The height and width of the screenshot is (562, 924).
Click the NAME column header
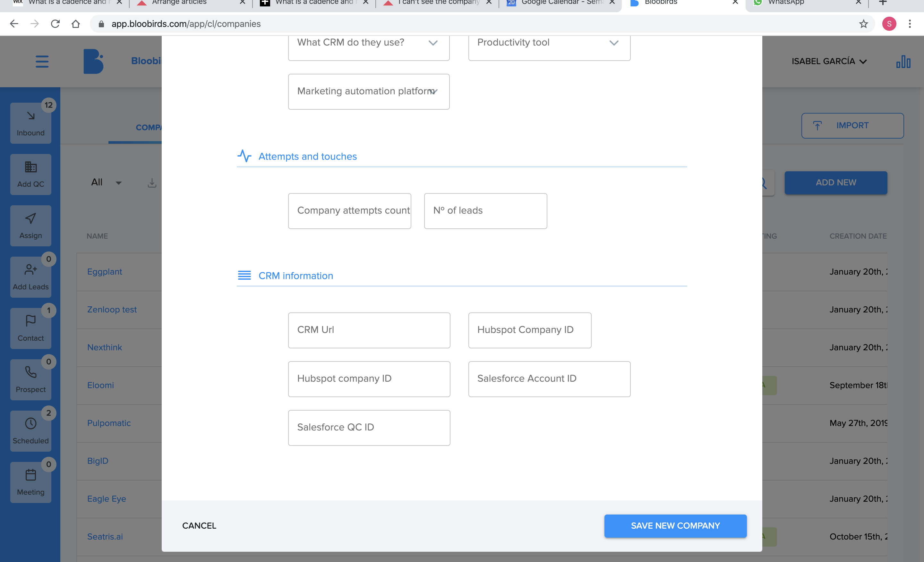(x=97, y=236)
